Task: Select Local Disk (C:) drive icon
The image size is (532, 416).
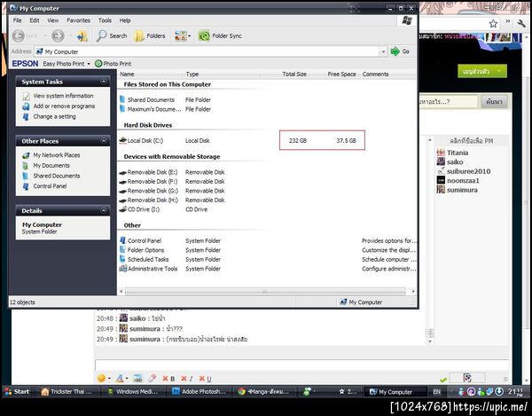Action: pos(123,140)
